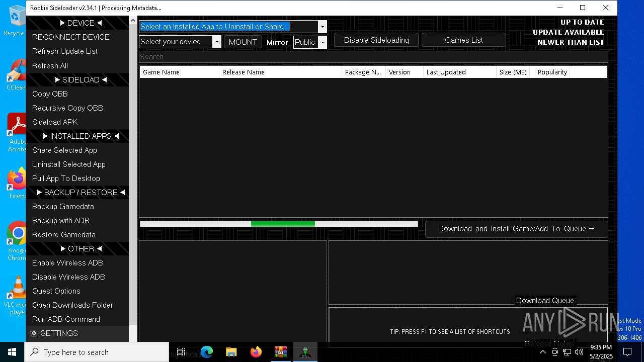Image resolution: width=644 pixels, height=362 pixels.
Task: Open the notification center icon
Action: coord(627,352)
